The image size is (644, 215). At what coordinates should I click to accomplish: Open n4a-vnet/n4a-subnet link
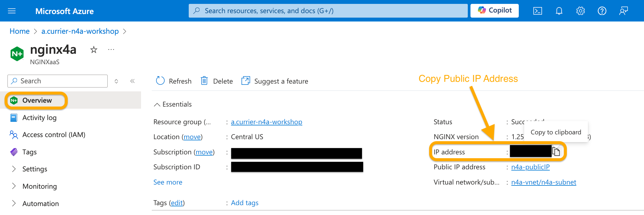click(544, 182)
